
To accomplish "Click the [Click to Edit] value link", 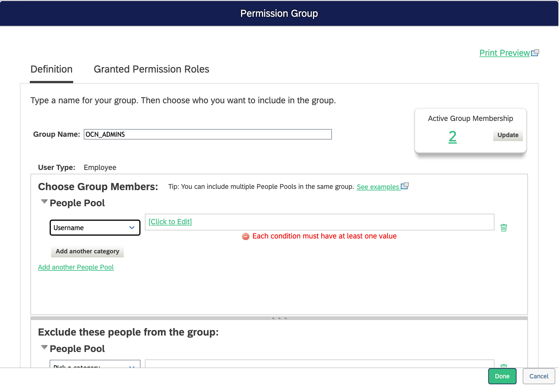I will pyautogui.click(x=170, y=222).
